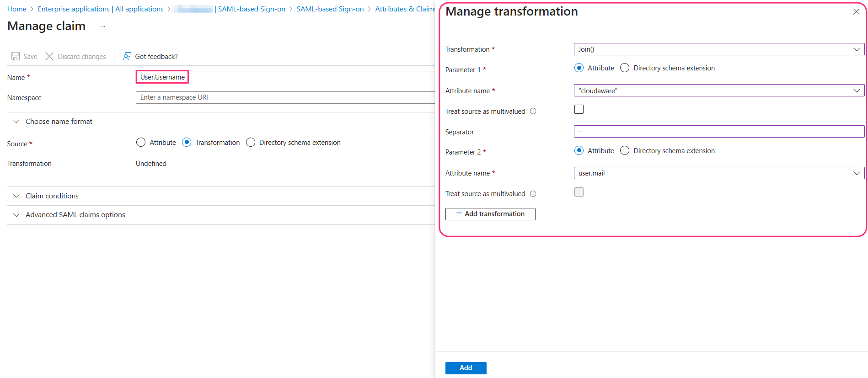Select Directory schema extension for Parameter 2
Screen dimensions: 868x378
point(625,151)
